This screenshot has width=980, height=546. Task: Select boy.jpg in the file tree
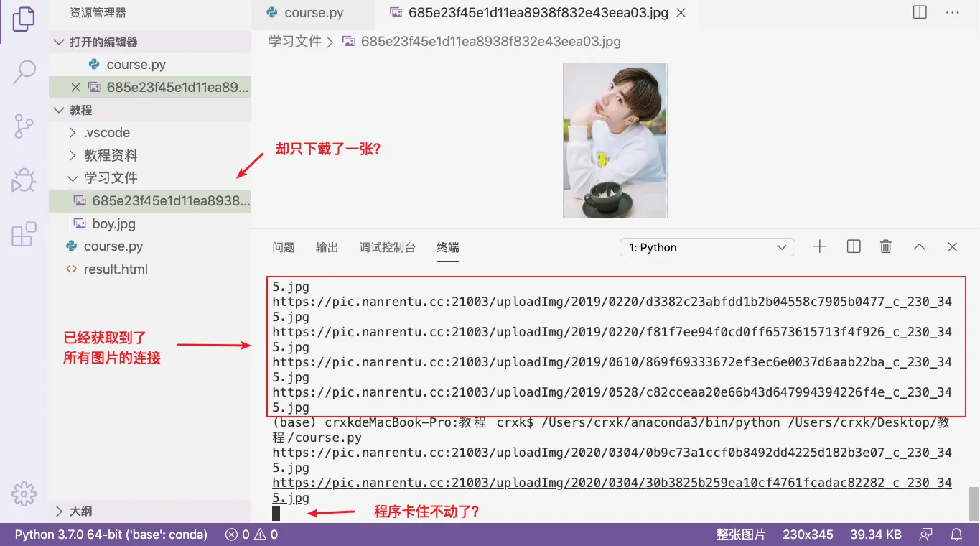point(150,223)
